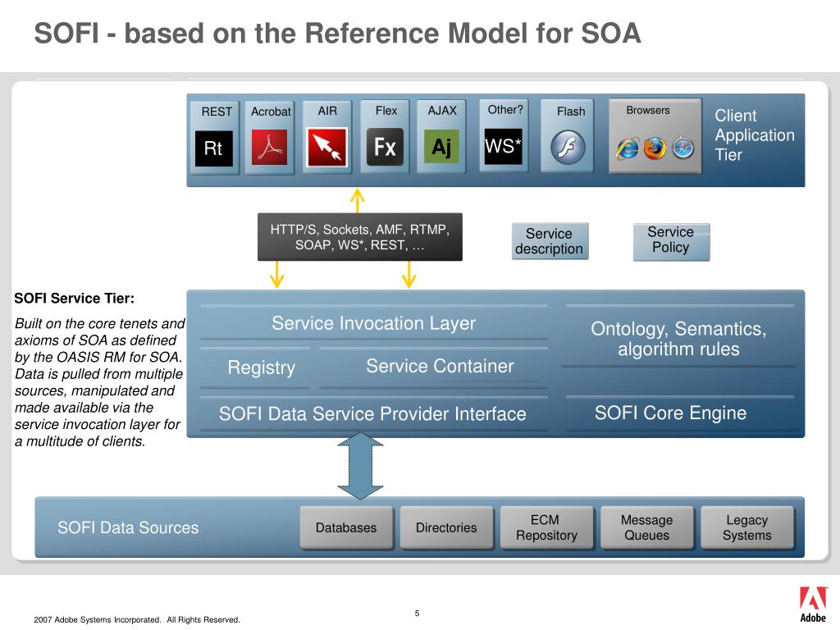The image size is (840, 630).
Task: Click the Client Application Tier label
Action: point(755,135)
